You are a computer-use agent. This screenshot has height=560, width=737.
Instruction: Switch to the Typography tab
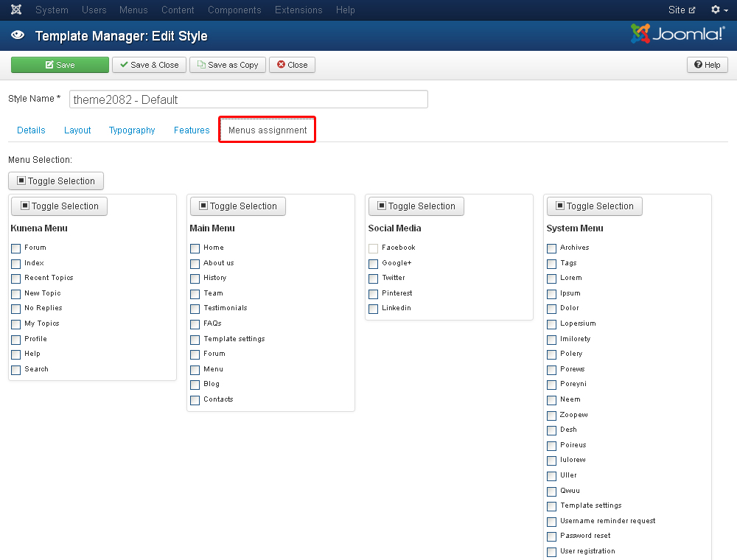tap(132, 130)
